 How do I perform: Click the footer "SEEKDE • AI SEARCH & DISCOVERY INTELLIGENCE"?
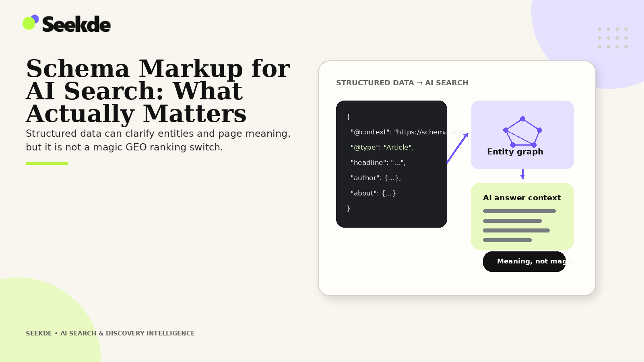[x=110, y=333]
